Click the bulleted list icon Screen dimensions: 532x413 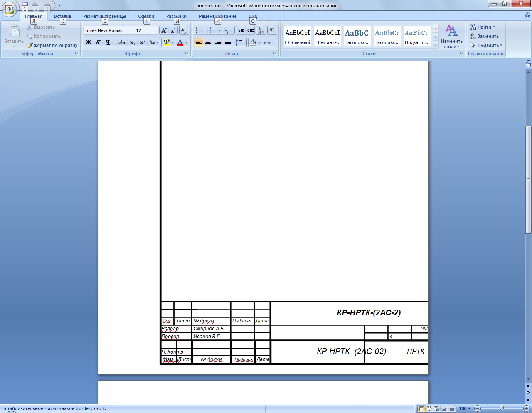tap(199, 30)
